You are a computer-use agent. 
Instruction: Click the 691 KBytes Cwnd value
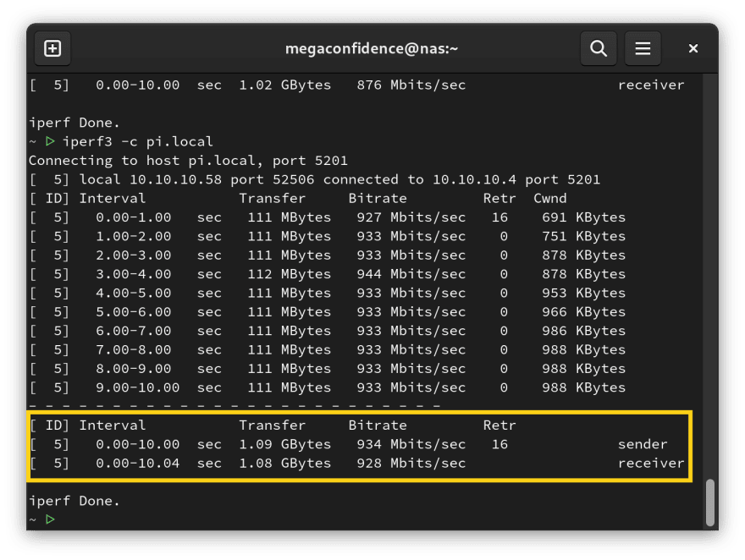583,217
